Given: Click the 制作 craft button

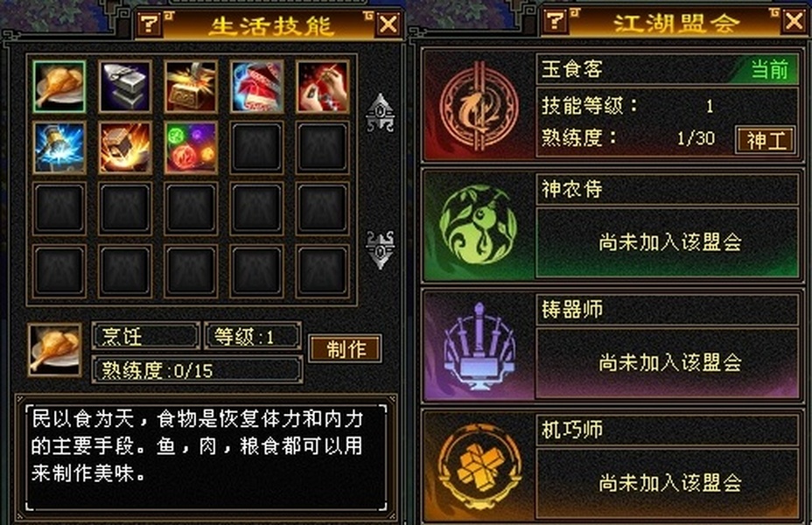Looking at the screenshot, I should coord(346,349).
